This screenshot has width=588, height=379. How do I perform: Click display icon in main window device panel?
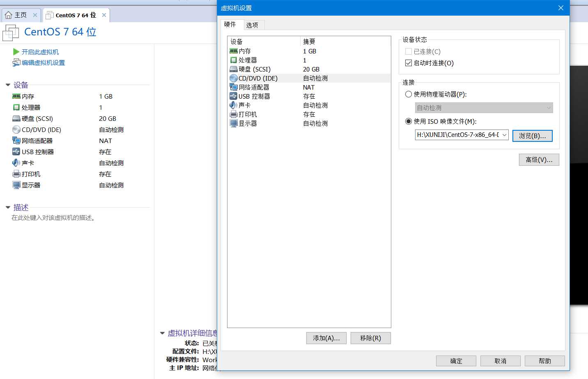pyautogui.click(x=16, y=185)
